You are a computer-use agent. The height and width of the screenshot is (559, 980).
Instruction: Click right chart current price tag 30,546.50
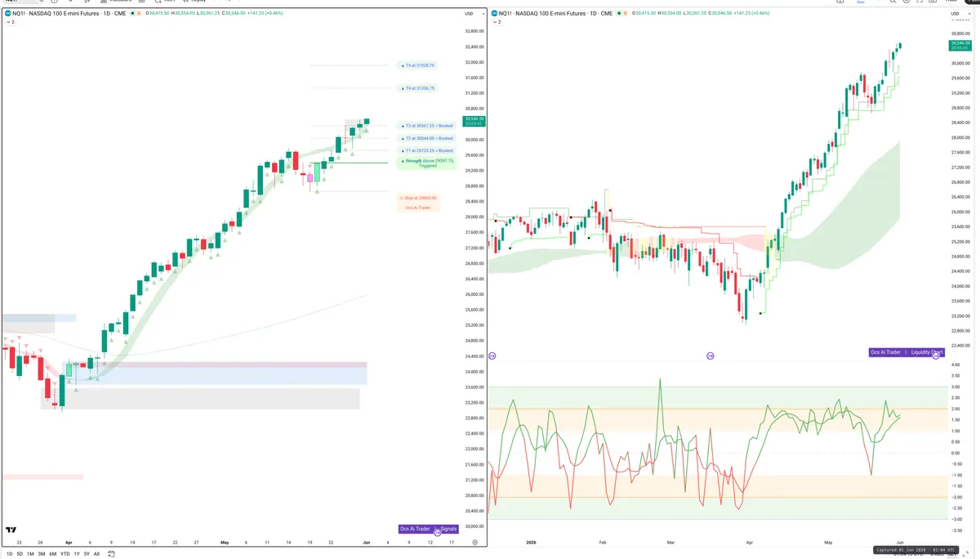(960, 44)
